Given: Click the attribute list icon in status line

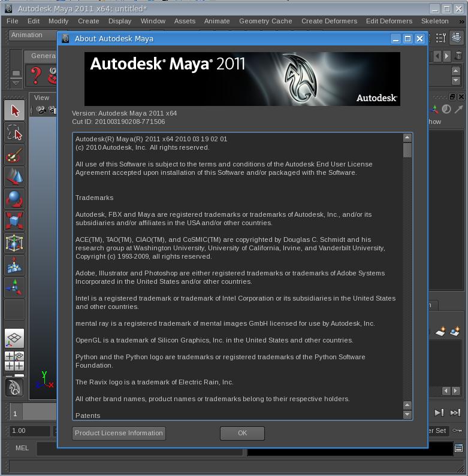Looking at the screenshot, I should 440,38.
